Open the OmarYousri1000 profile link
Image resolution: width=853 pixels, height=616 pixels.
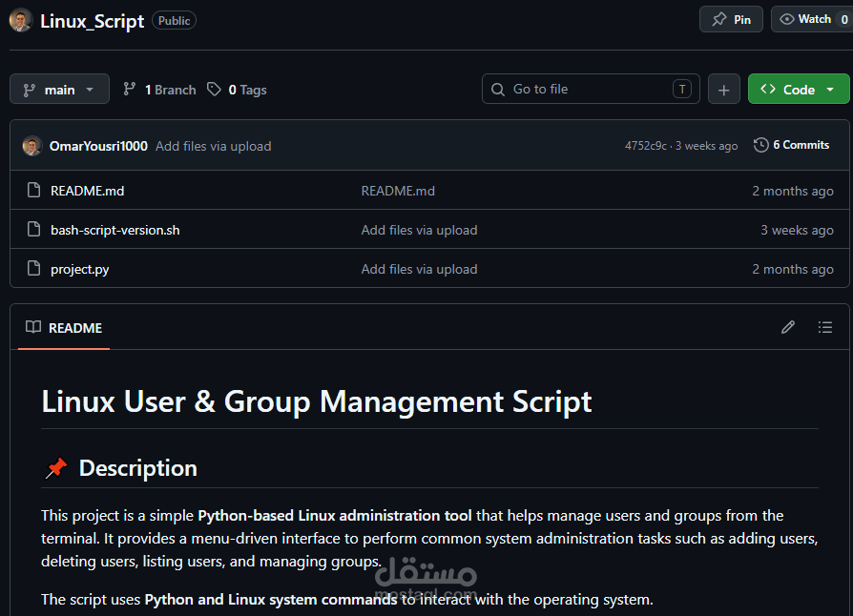coord(98,146)
